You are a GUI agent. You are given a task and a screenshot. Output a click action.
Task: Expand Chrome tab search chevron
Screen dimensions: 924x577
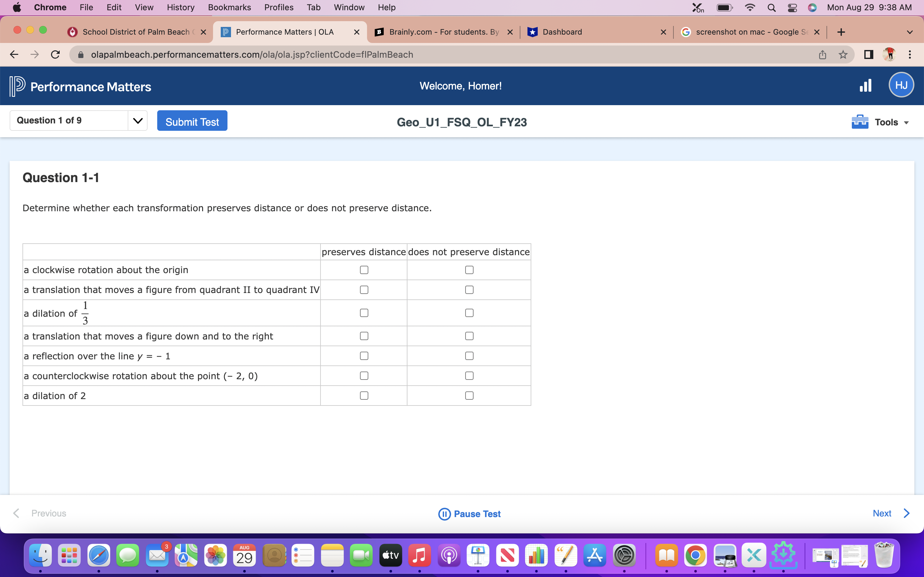click(910, 32)
